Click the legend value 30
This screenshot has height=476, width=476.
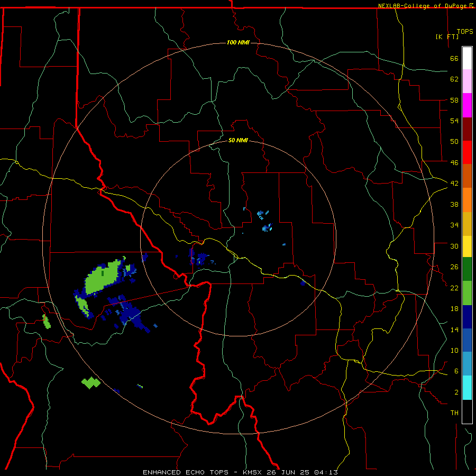pos(454,246)
